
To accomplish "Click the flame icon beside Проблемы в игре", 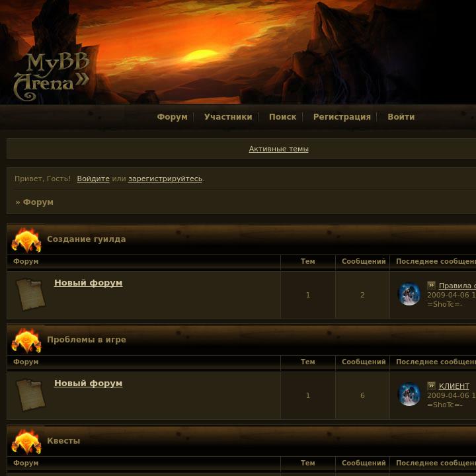I will 26,340.
